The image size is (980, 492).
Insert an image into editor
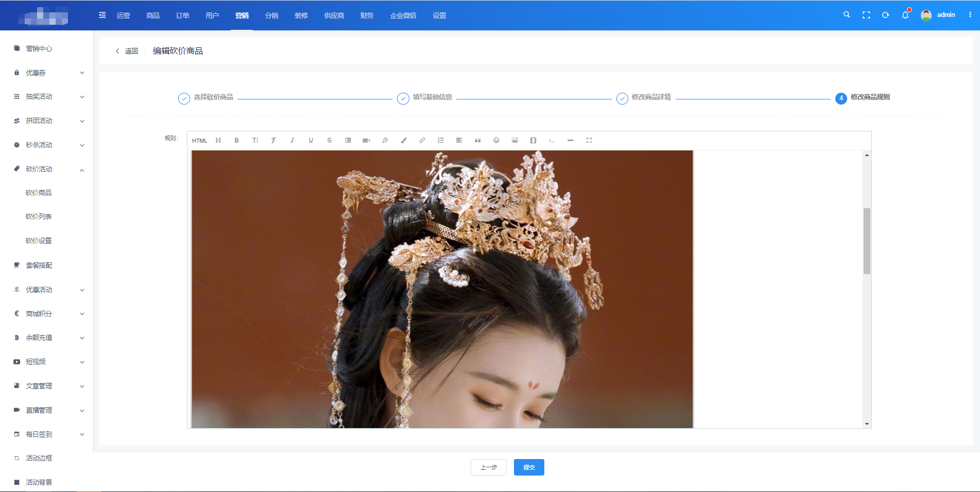click(515, 140)
